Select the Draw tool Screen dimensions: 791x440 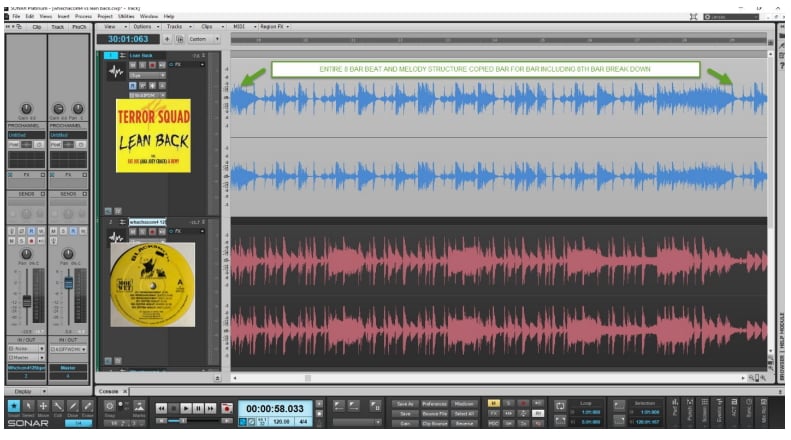click(73, 406)
